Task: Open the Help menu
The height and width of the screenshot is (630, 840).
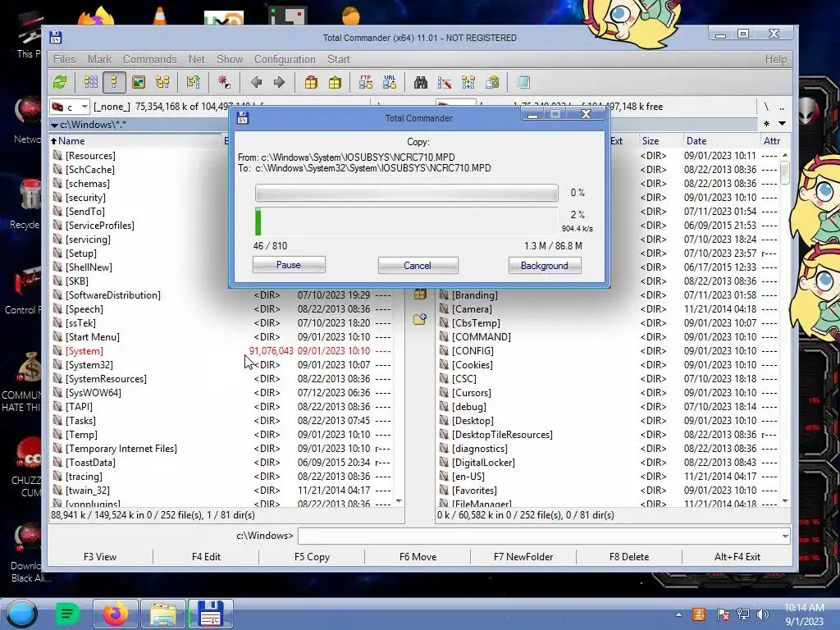Action: 776,59
